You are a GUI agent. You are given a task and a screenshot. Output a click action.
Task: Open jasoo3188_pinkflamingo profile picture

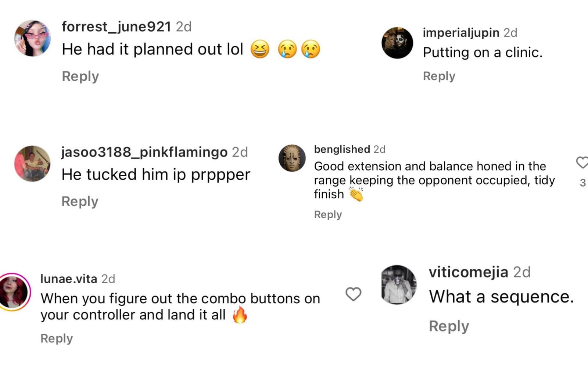click(32, 163)
